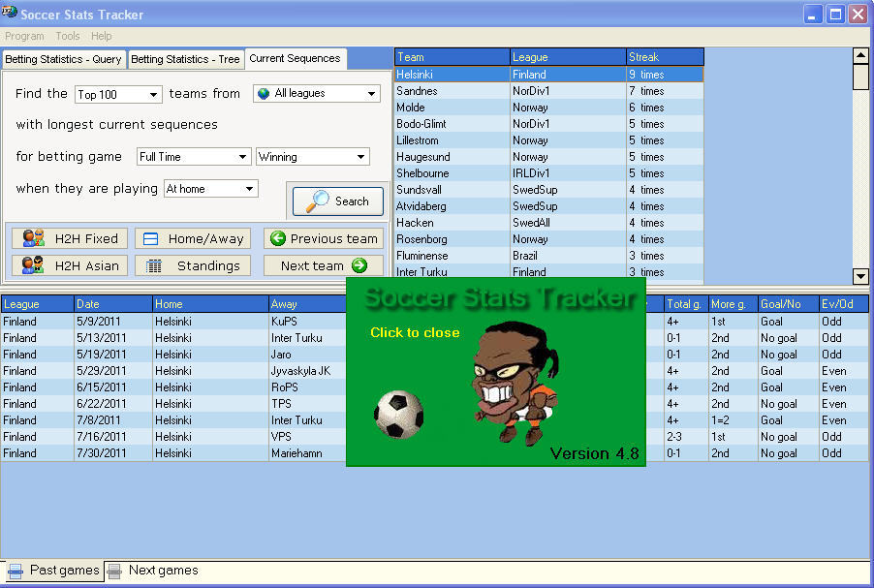Show Home/Away table view
This screenshot has width=874, height=588.
(193, 238)
